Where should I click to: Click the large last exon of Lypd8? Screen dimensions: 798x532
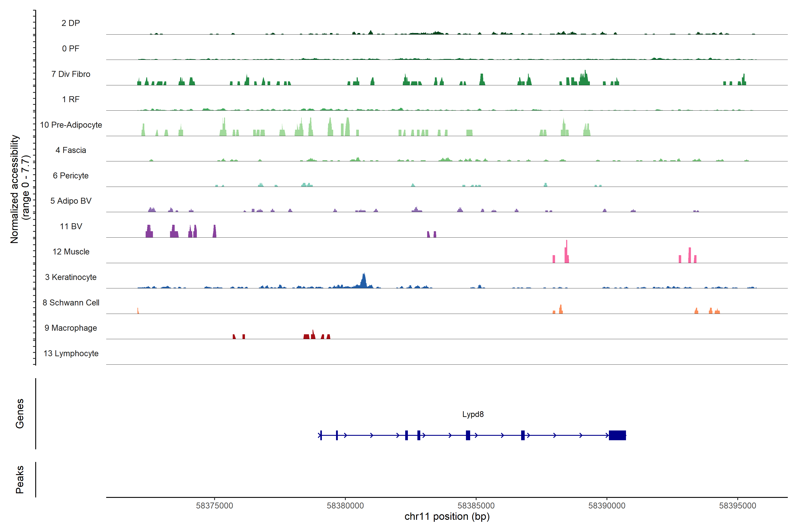coord(617,435)
